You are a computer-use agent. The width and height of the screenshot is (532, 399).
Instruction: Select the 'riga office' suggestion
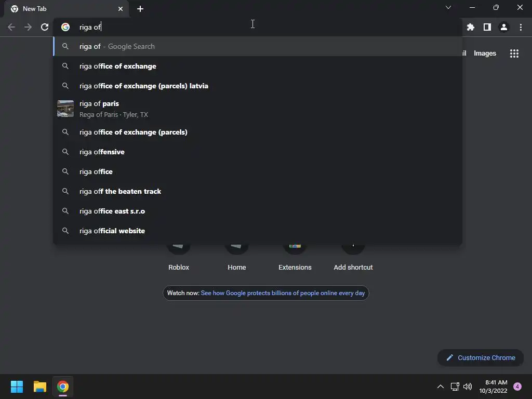coord(258,171)
